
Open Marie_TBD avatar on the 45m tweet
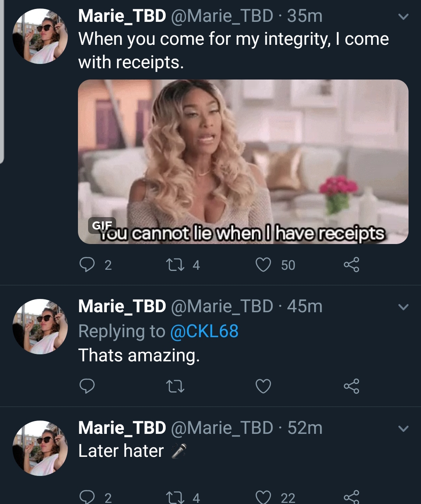tap(40, 327)
